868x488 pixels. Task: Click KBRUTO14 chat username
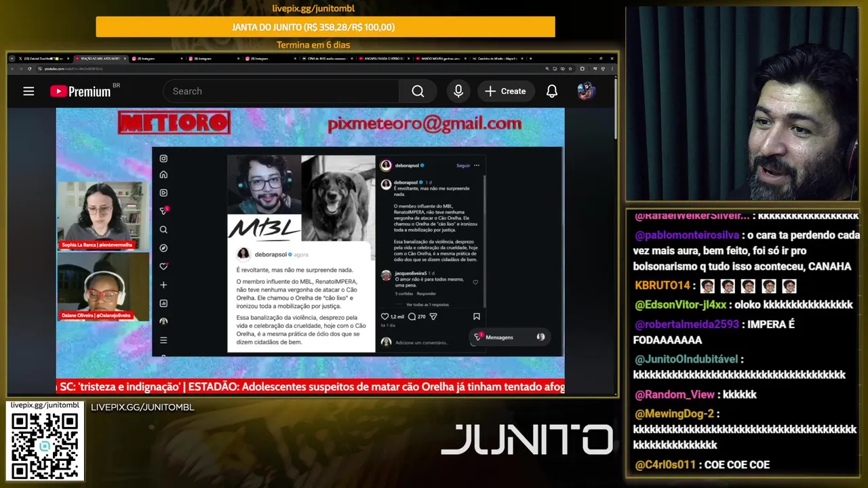(x=662, y=285)
